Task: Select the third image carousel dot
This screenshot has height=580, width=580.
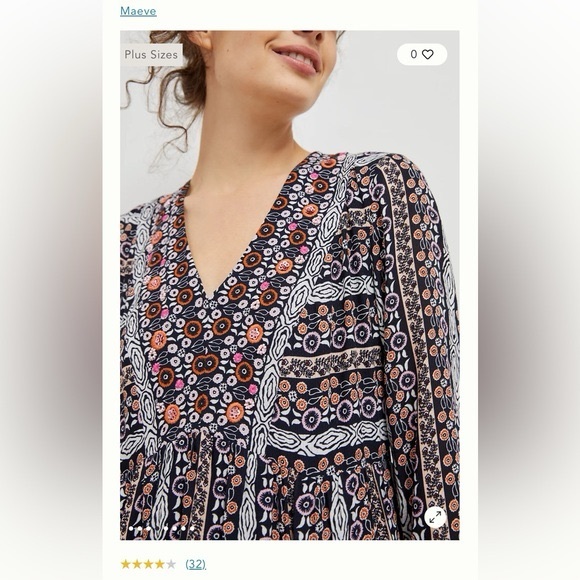Action: coord(148,529)
